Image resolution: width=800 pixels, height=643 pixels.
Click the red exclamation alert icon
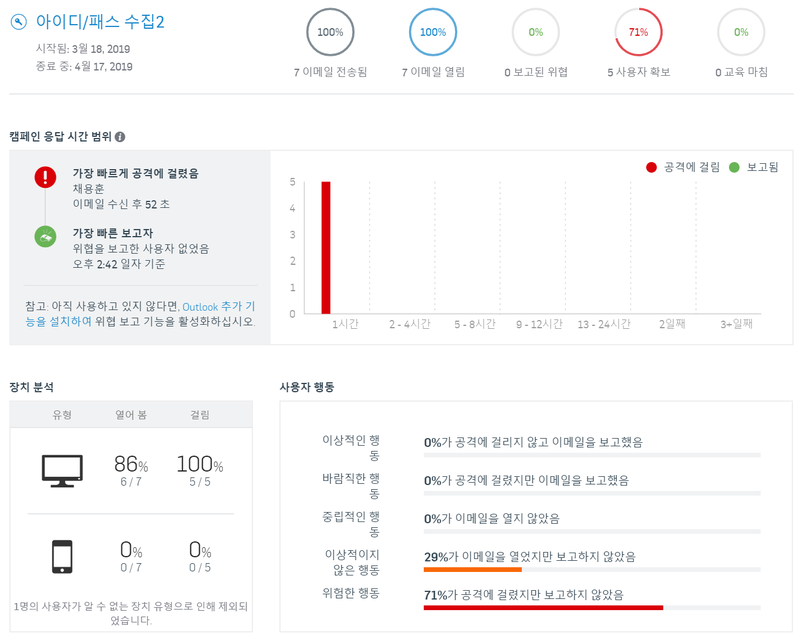45,177
